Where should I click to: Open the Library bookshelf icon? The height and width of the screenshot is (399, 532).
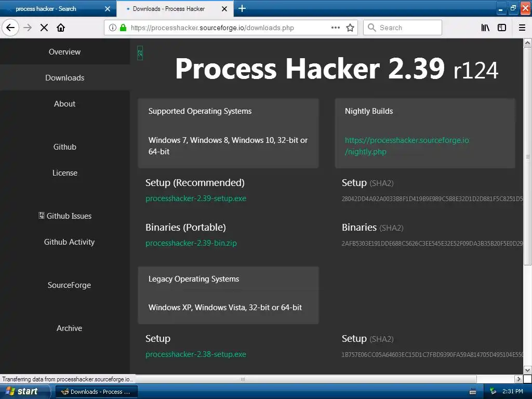485,28
